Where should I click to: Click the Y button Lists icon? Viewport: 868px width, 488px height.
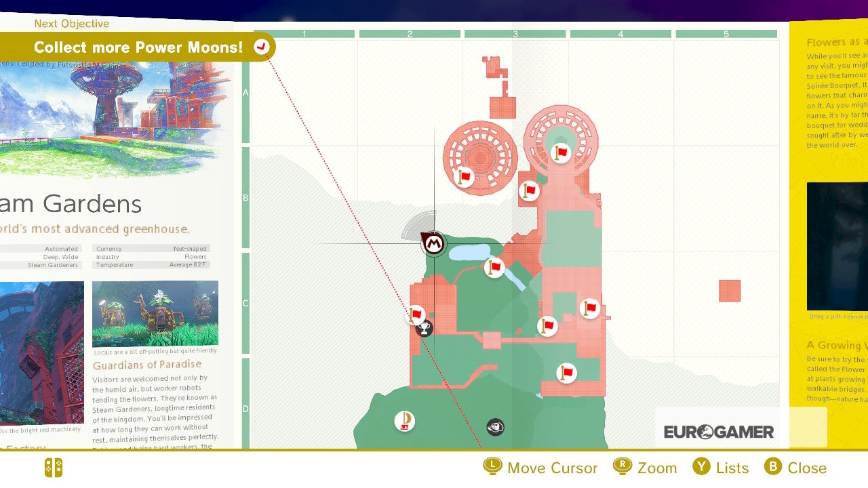[x=702, y=466]
